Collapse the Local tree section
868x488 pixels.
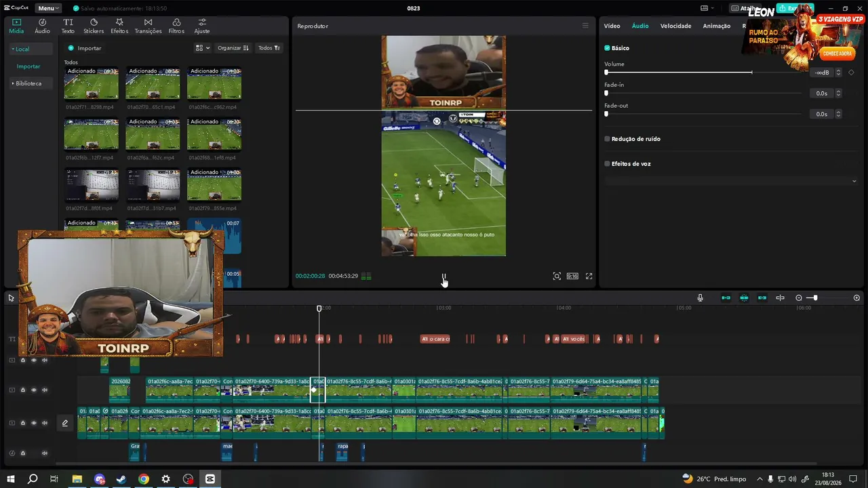click(x=31, y=49)
